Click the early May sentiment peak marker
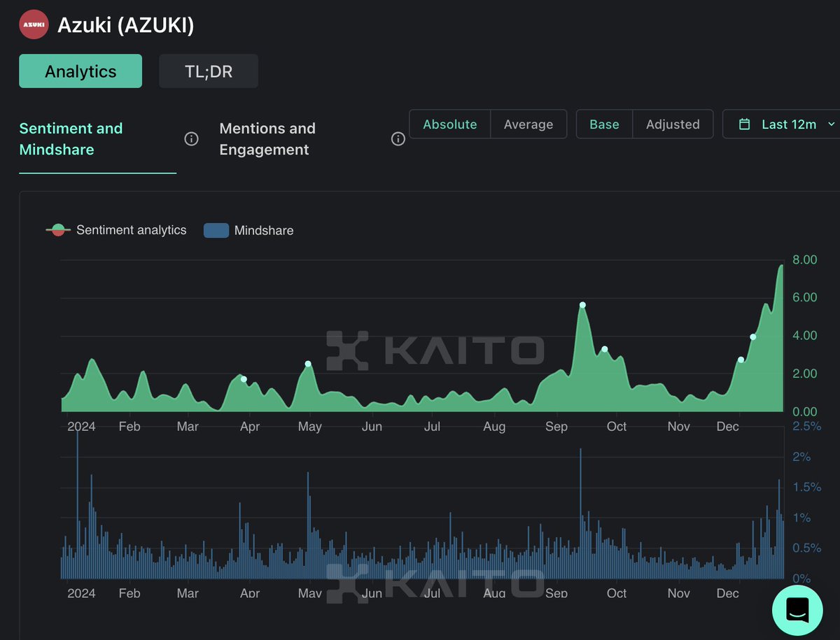 308,364
